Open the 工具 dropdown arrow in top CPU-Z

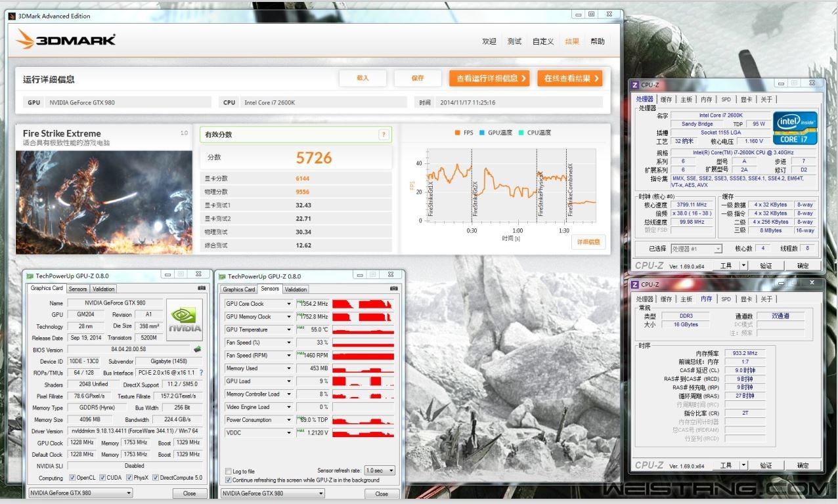pos(743,266)
